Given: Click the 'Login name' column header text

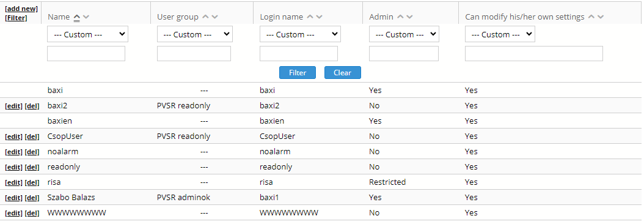Looking at the screenshot, I should 281,17.
